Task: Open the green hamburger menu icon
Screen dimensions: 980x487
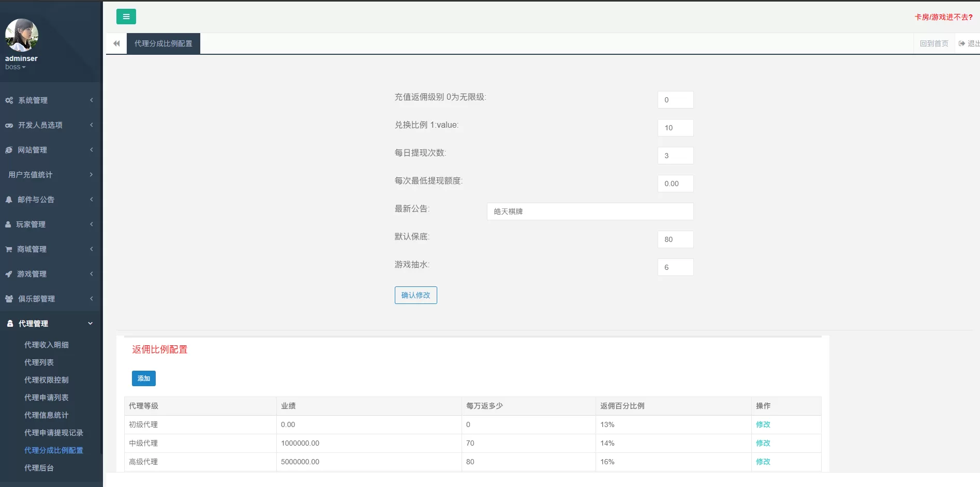Action: [x=126, y=16]
